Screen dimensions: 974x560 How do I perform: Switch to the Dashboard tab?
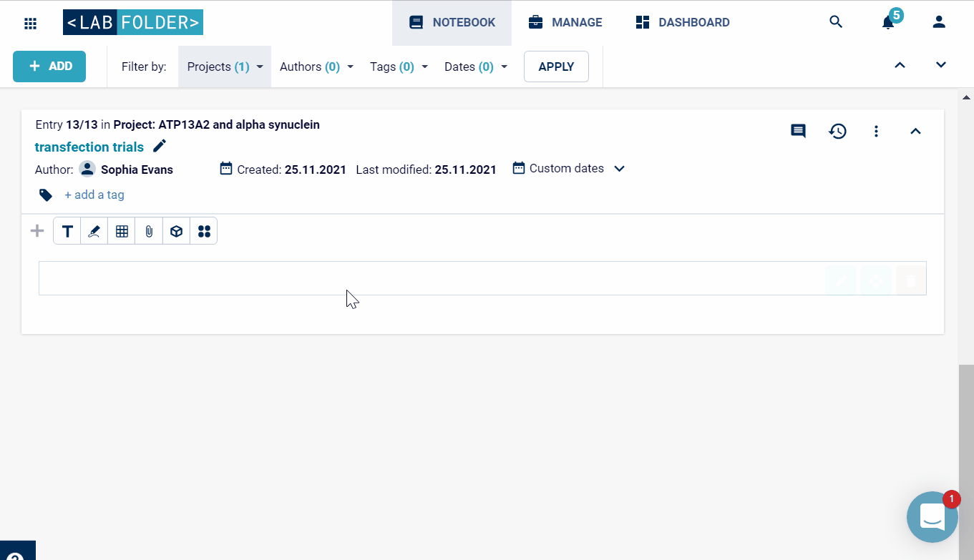(683, 23)
